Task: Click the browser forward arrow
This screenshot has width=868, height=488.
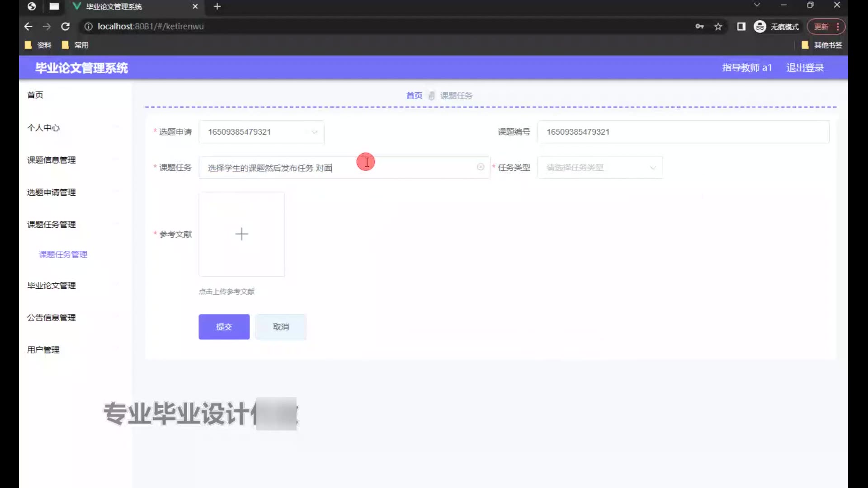Action: (47, 27)
